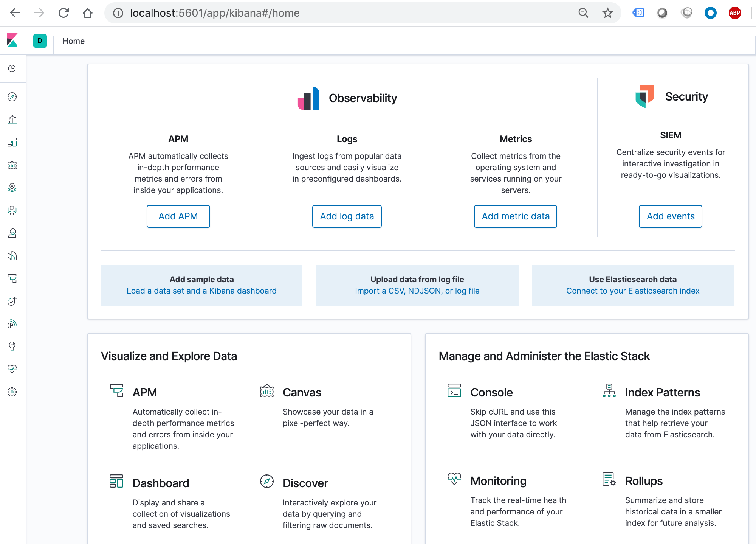The height and width of the screenshot is (544, 756).
Task: Click the Maps sidebar icon
Action: click(13, 188)
